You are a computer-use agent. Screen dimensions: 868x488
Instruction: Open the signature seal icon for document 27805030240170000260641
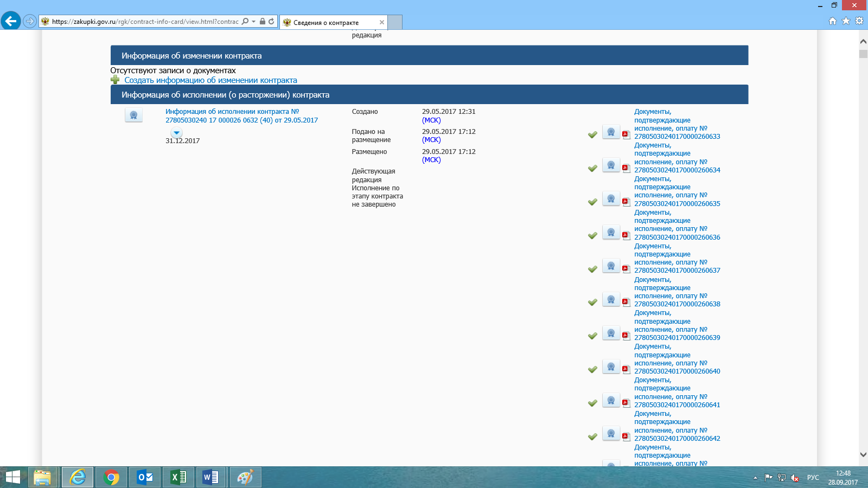[611, 401]
